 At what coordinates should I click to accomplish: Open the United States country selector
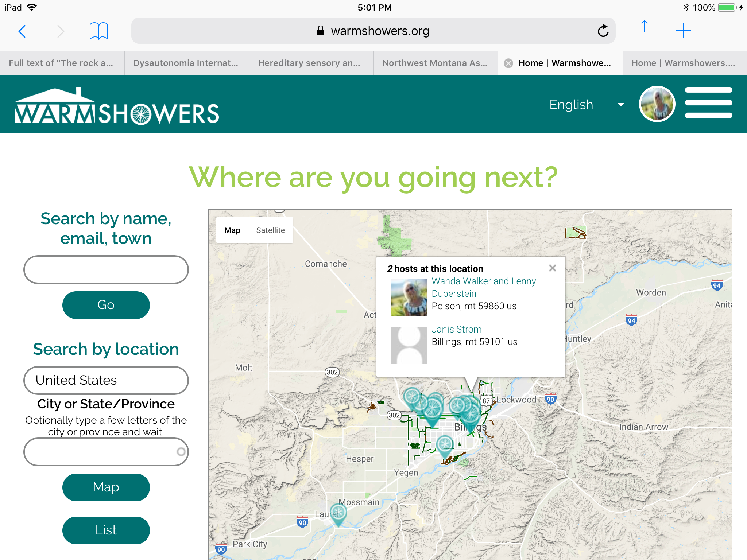pyautogui.click(x=106, y=380)
